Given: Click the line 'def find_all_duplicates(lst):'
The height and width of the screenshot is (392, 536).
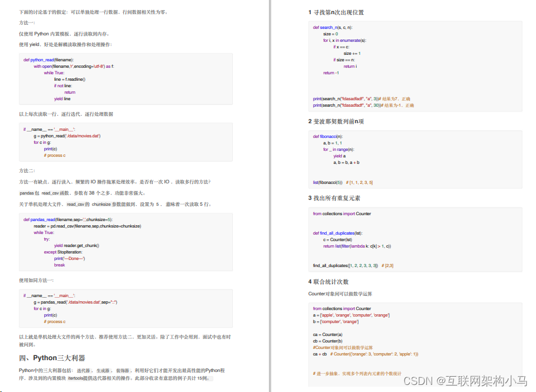Looking at the screenshot, I should point(338,233).
